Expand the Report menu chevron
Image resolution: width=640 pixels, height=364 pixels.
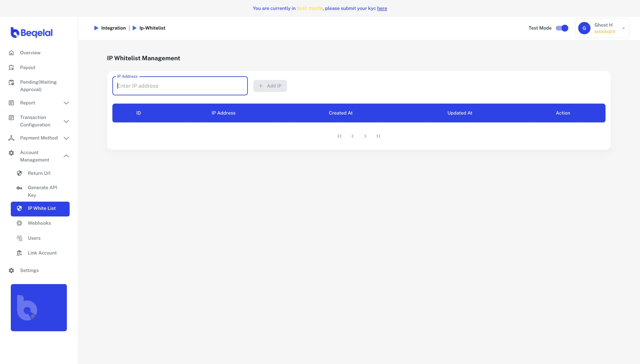66,103
